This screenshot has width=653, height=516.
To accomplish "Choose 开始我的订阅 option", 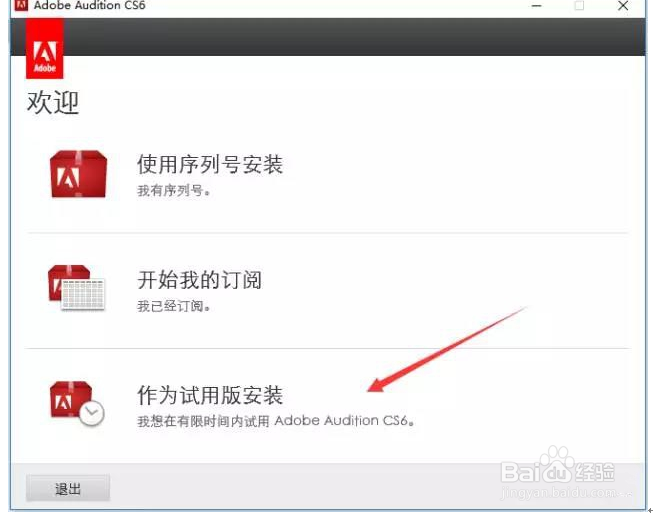I will [200, 279].
